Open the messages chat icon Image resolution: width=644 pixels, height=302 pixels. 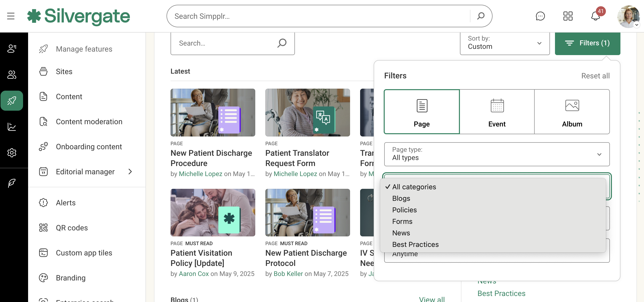point(540,16)
